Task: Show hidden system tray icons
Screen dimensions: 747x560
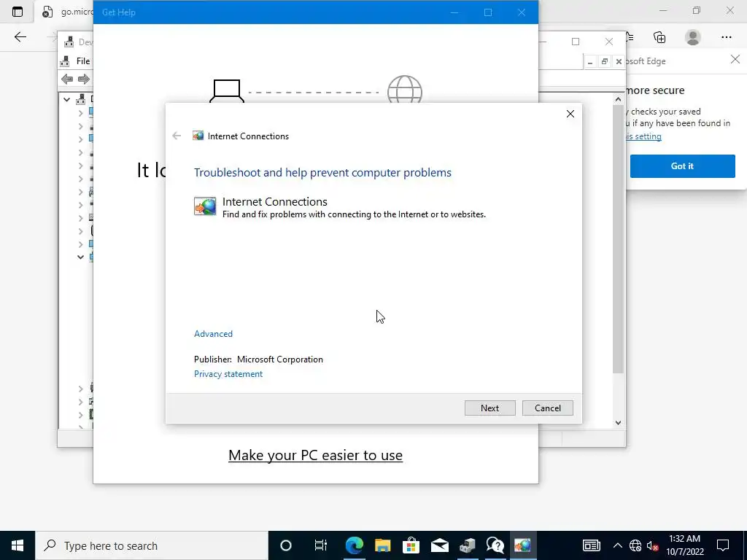Action: (x=617, y=545)
